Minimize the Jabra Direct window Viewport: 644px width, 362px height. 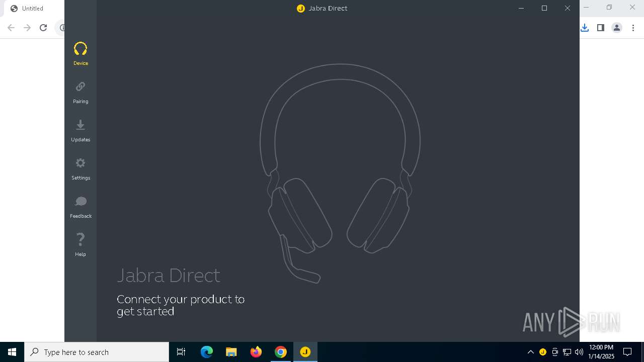pyautogui.click(x=521, y=8)
